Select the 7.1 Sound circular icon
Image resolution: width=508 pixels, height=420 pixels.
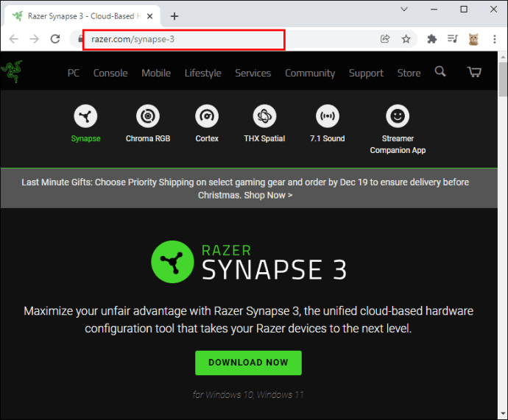point(327,115)
